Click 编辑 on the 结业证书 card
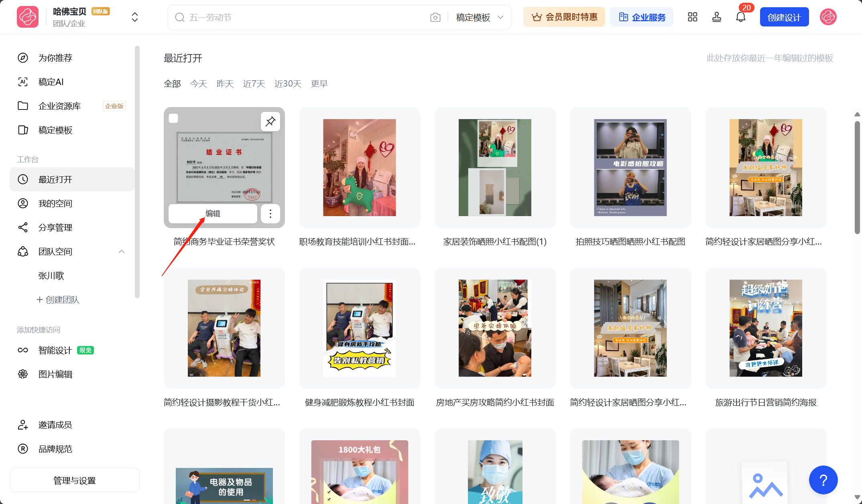Screen dimensions: 862x504 [x=213, y=213]
